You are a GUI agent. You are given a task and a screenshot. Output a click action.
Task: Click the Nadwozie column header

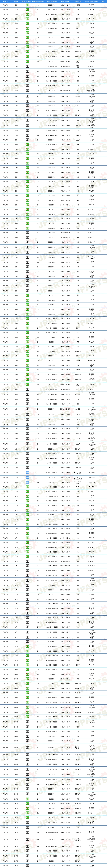tap(78, 1)
